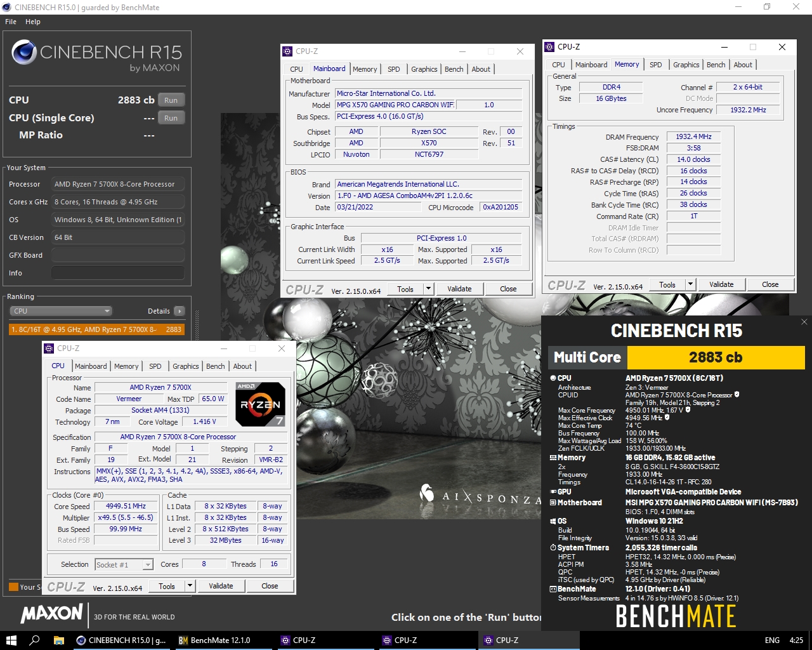Click Validate in CPU CPU-Z window
812x650 pixels.
pyautogui.click(x=221, y=586)
